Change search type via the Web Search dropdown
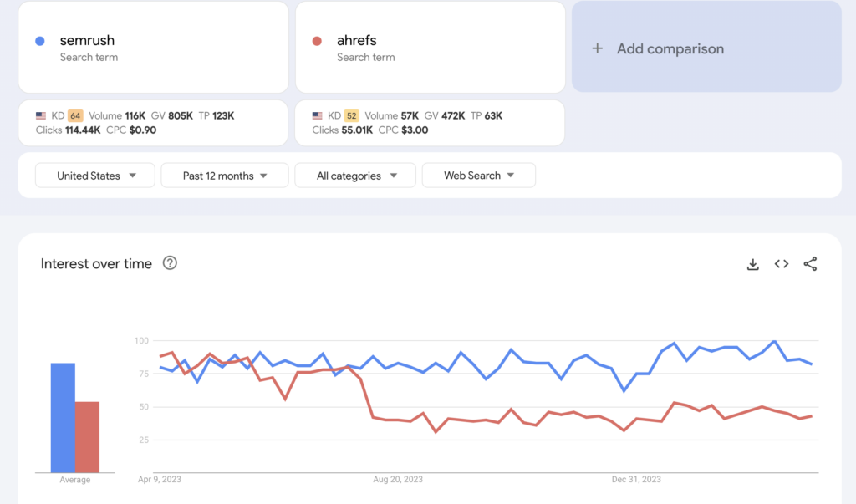Screen dimensions: 856x504 [x=478, y=176]
